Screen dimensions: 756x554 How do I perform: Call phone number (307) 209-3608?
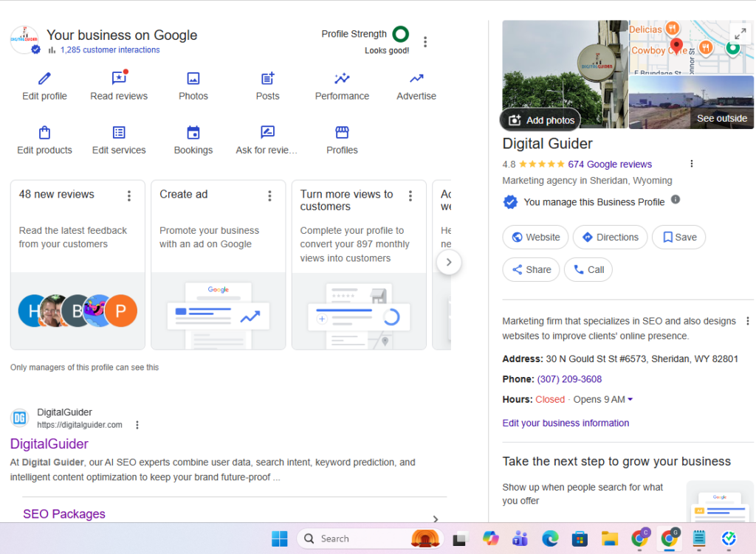569,379
